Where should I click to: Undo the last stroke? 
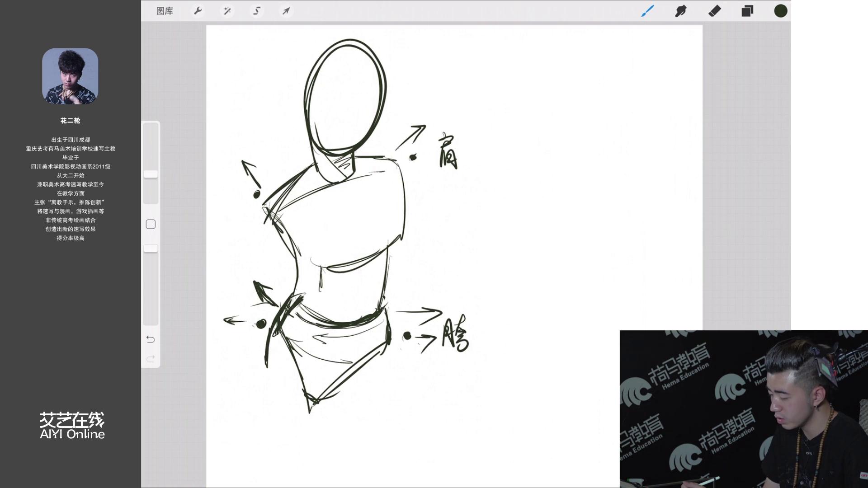(151, 339)
